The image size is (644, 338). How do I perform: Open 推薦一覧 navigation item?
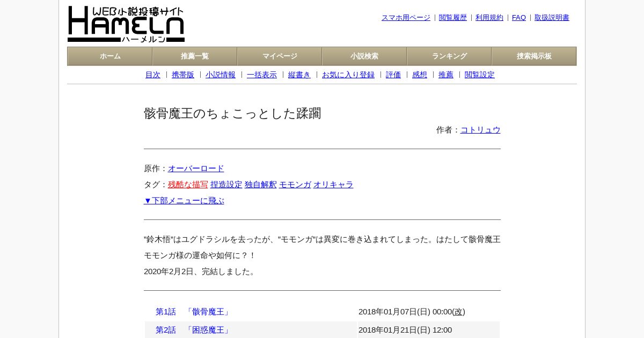click(195, 56)
